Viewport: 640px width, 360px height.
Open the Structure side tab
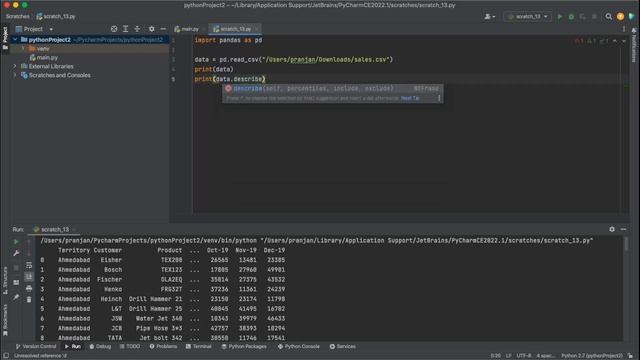(x=5, y=280)
